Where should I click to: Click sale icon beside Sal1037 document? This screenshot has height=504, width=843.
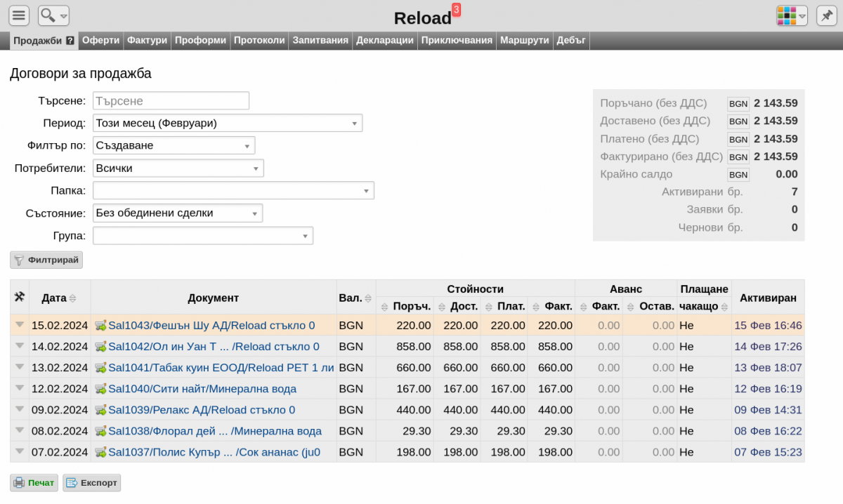(x=100, y=452)
